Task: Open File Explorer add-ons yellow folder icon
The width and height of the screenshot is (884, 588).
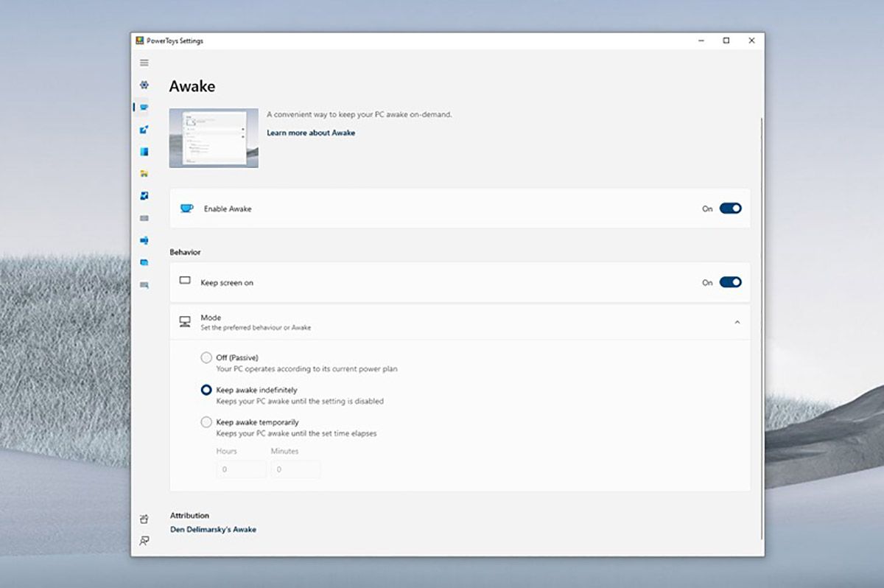Action: point(144,174)
